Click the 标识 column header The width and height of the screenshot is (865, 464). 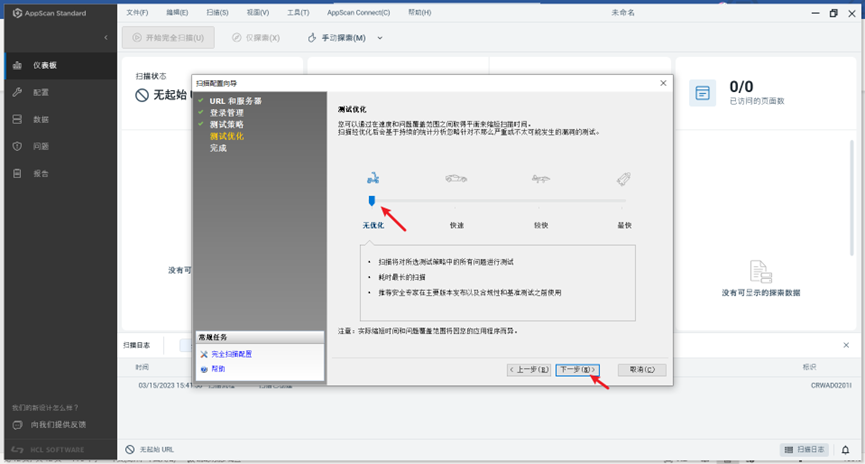tap(809, 367)
